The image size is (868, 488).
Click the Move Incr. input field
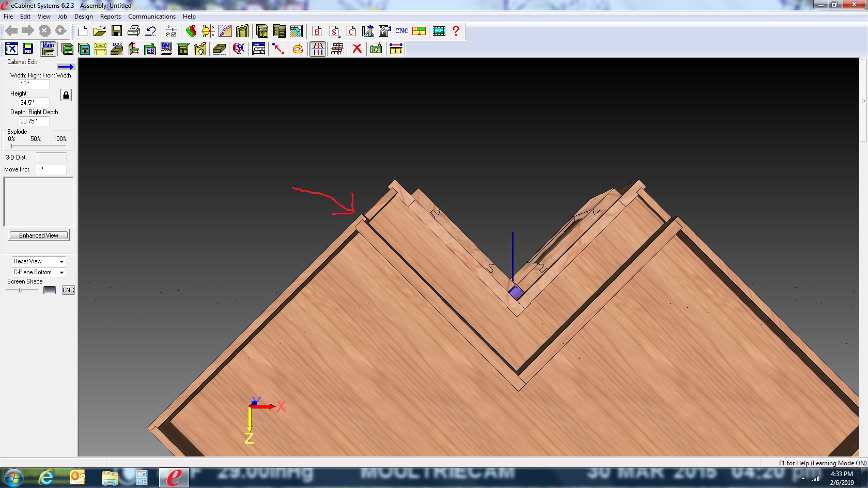point(51,169)
